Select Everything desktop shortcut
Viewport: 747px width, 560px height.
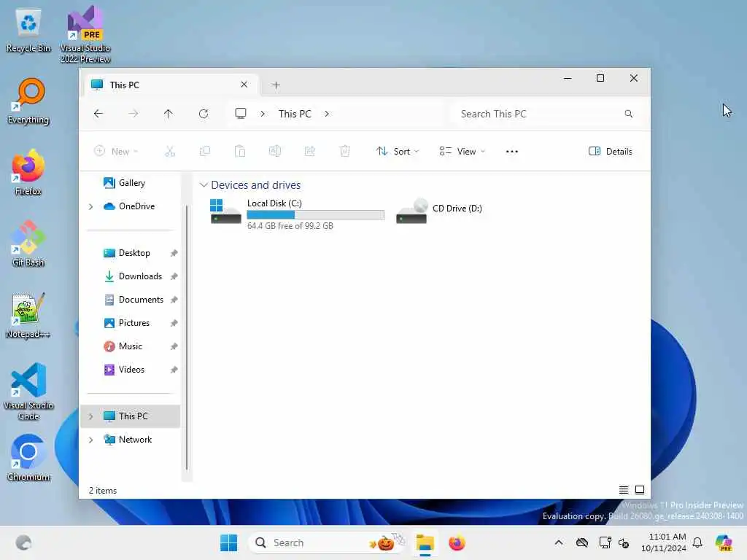(28, 101)
